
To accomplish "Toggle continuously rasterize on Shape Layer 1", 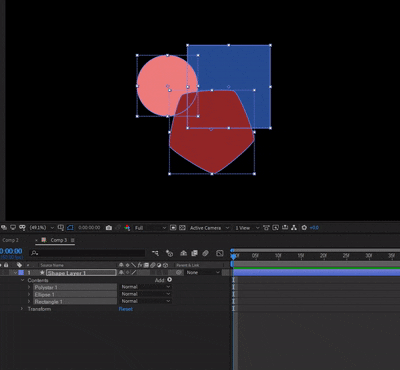I will click(127, 273).
